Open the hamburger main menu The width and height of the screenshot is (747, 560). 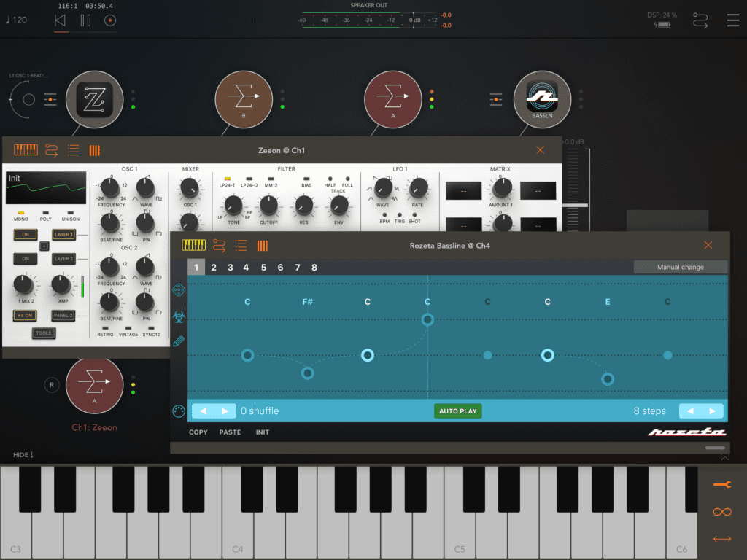(x=733, y=20)
